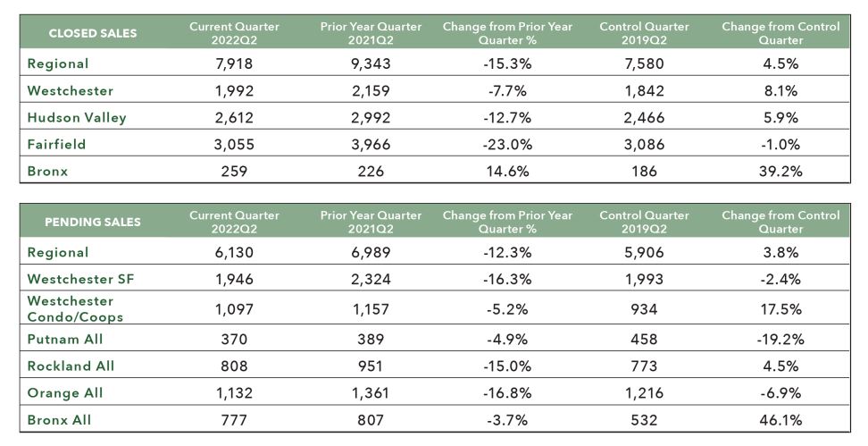
Task: Select the Westchester row label in Closed Sales
Action: pos(71,91)
